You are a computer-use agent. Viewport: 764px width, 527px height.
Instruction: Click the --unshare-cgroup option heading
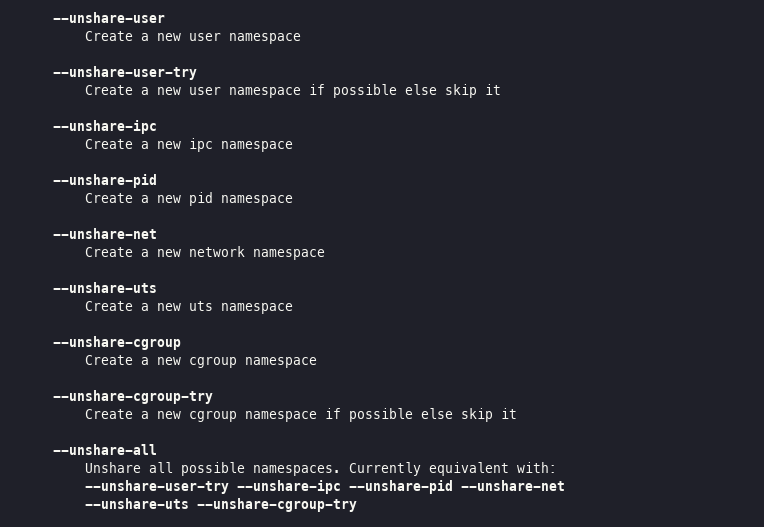click(117, 343)
